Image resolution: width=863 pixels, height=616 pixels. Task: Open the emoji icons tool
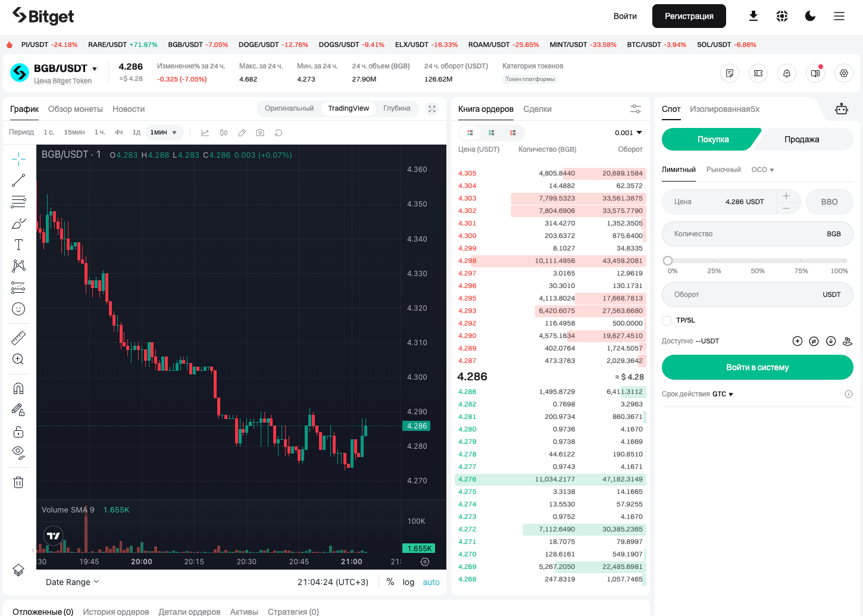click(x=18, y=309)
